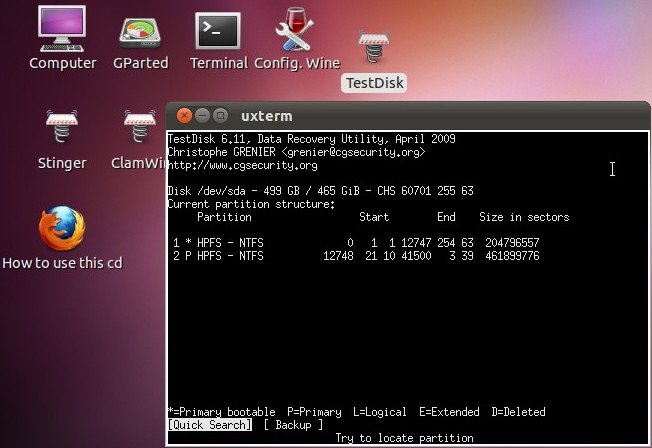The height and width of the screenshot is (448, 652).
Task: Click the 'L=Logical' legend text
Action: tap(380, 412)
